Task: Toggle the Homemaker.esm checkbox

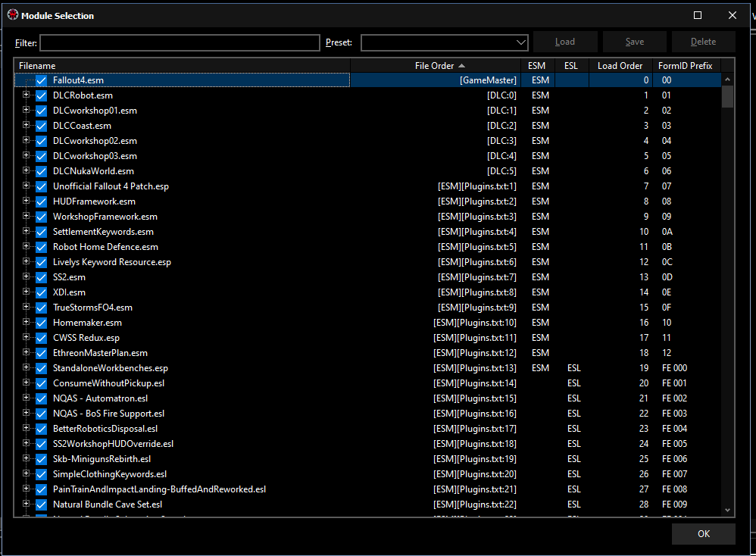Action: tap(42, 323)
